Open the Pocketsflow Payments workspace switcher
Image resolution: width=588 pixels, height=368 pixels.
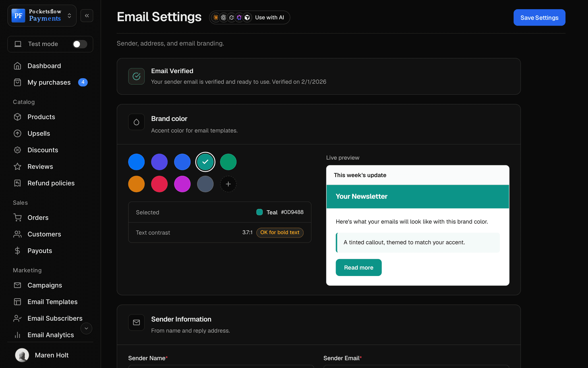[42, 16]
